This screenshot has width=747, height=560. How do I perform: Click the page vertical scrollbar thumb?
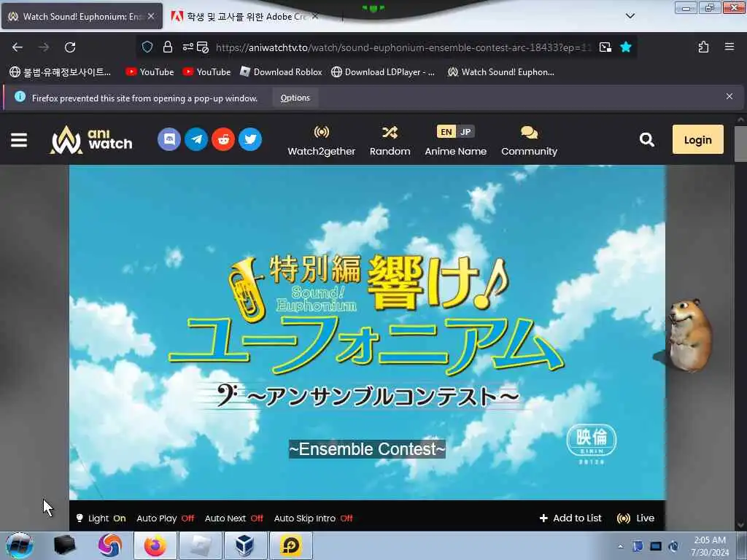(x=740, y=144)
